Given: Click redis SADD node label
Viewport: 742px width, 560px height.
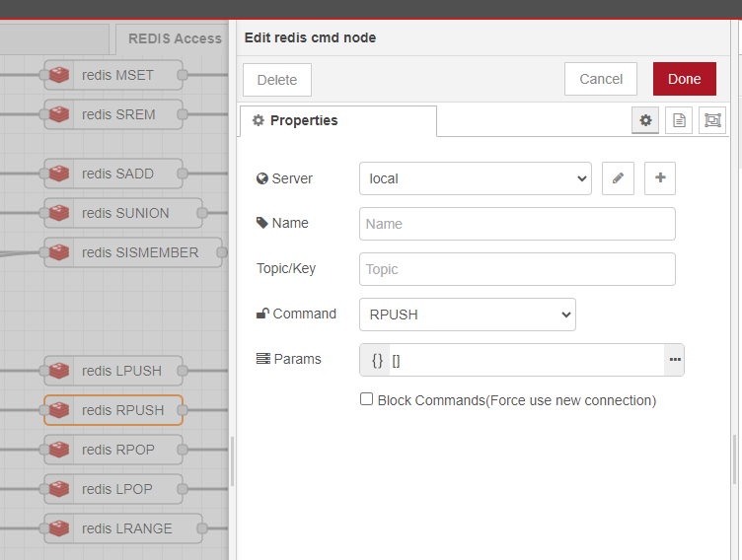Looking at the screenshot, I should pyautogui.click(x=117, y=174).
